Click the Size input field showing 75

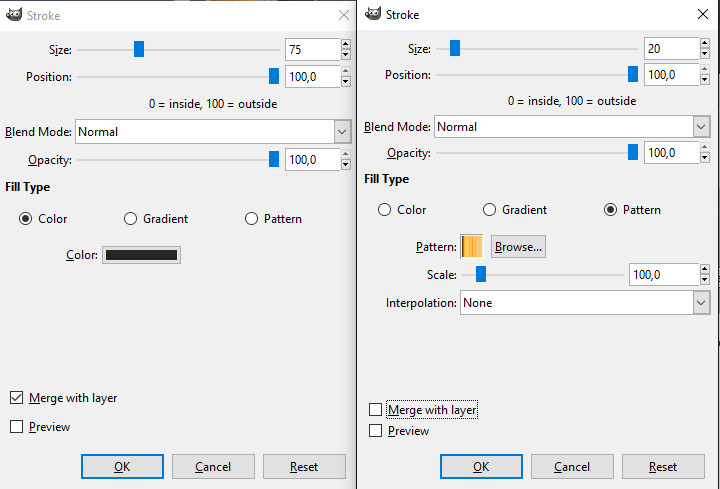click(311, 49)
